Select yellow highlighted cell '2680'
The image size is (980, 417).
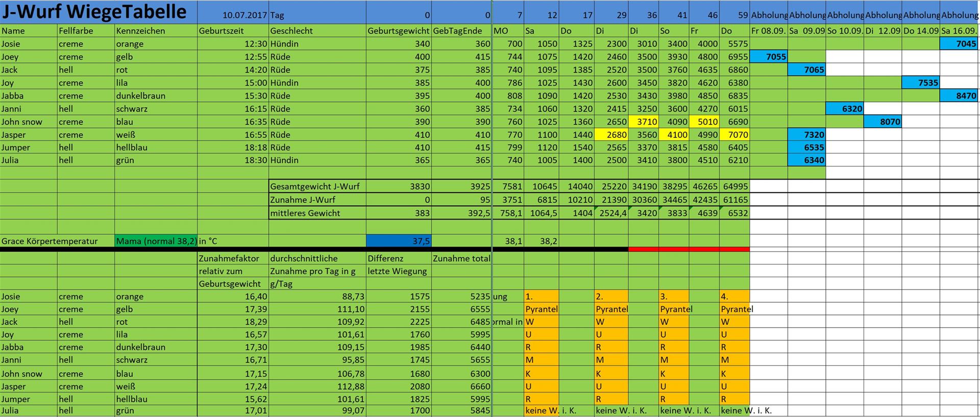tap(611, 135)
